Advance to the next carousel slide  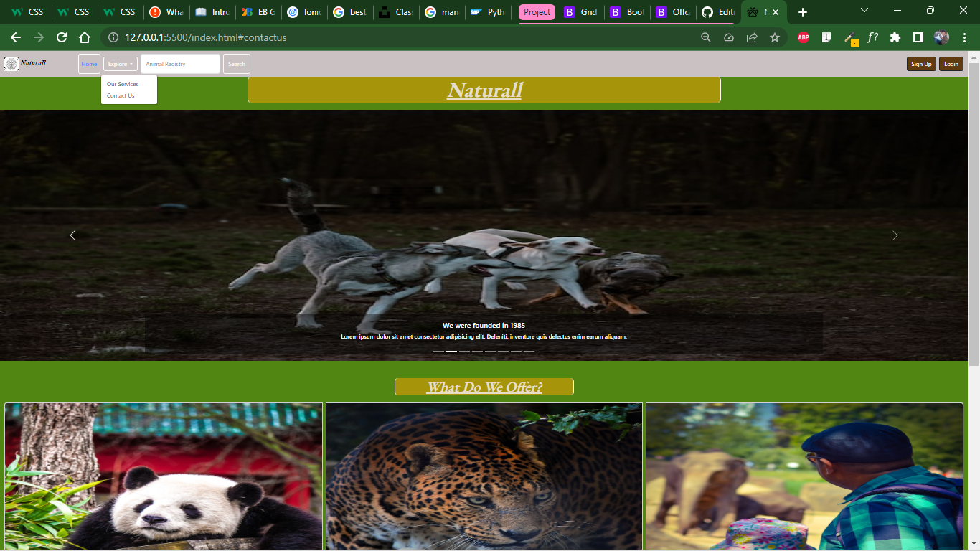point(895,235)
